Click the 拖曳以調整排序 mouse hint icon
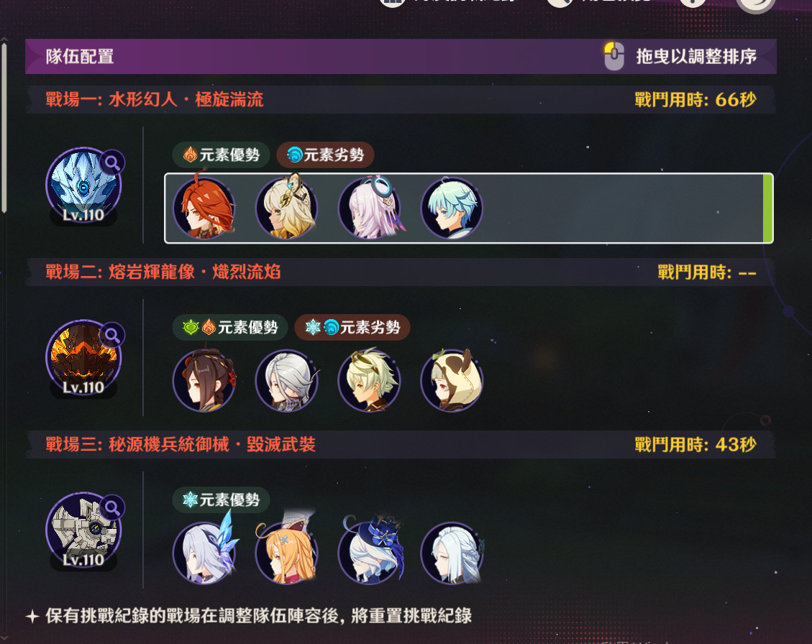The image size is (812, 644). click(x=614, y=57)
